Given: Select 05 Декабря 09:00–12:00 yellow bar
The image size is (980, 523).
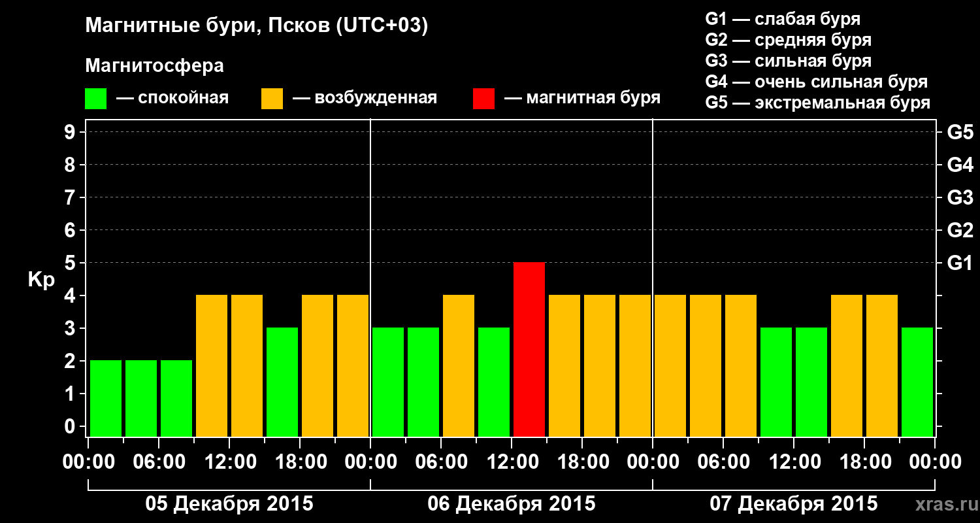Looking at the screenshot, I should 212,365.
